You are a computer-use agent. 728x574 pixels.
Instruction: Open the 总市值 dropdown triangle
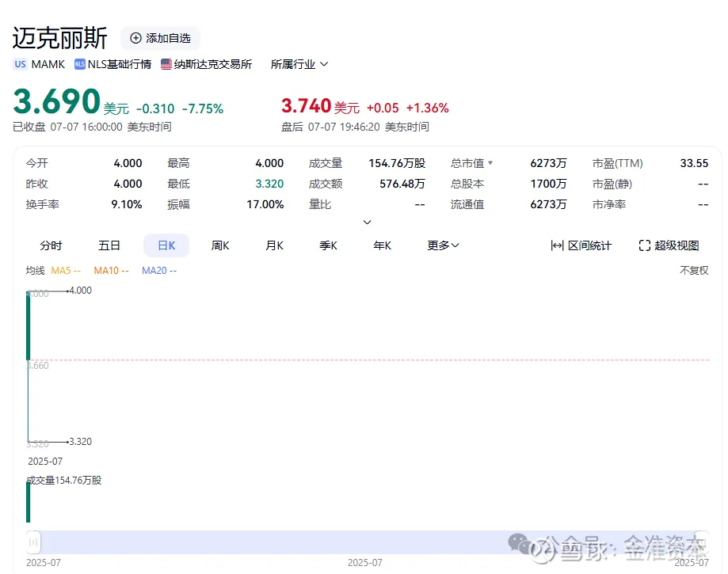490,163
